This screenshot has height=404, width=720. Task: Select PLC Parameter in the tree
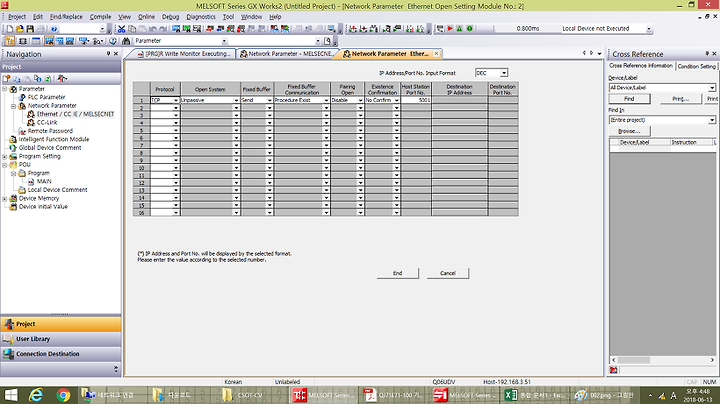tap(46, 97)
